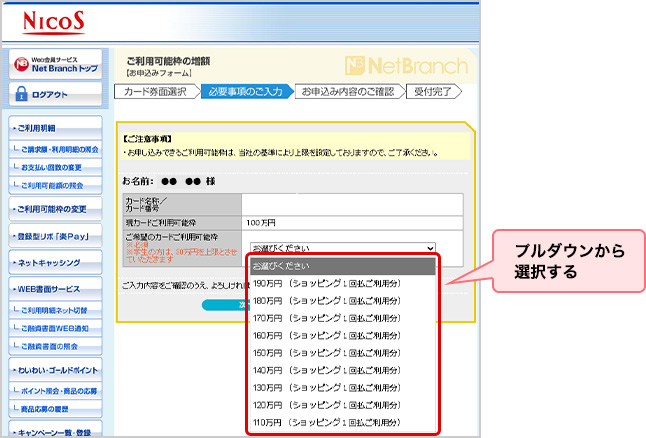Open ご融資書面の照会 link
The width and height of the screenshot is (646, 438).
(56, 346)
